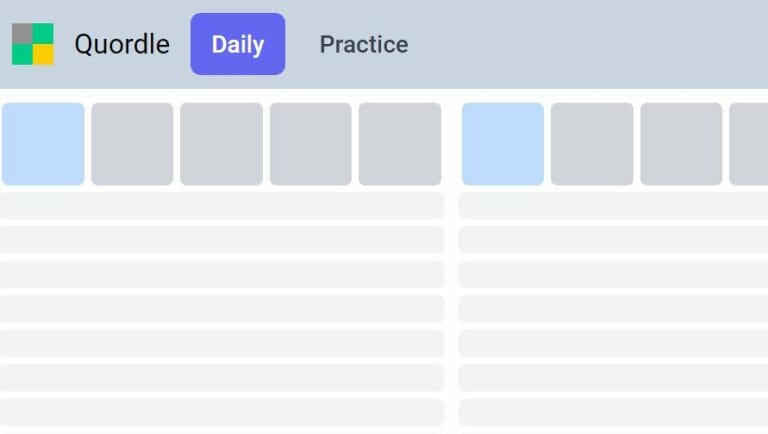Click the bottom-most empty row on second board
The image size is (768, 434).
[x=613, y=412]
